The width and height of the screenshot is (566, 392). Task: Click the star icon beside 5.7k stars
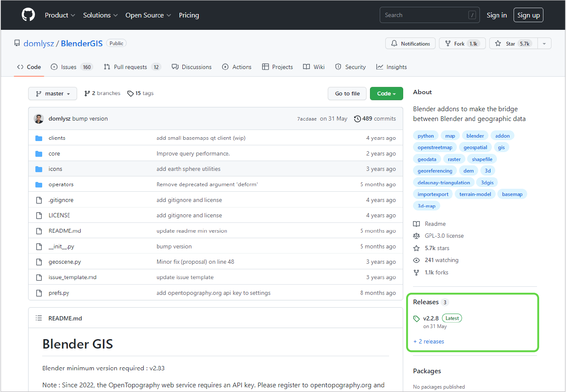pos(416,248)
